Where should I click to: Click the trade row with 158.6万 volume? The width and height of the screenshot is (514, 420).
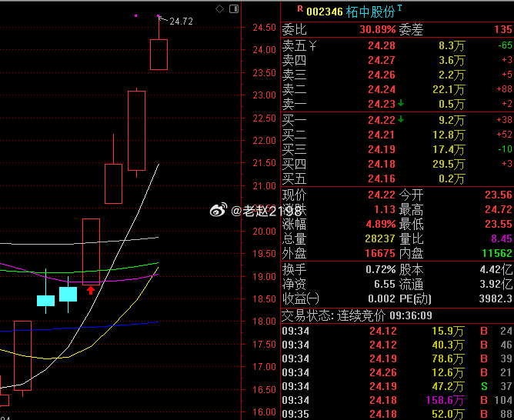point(398,400)
